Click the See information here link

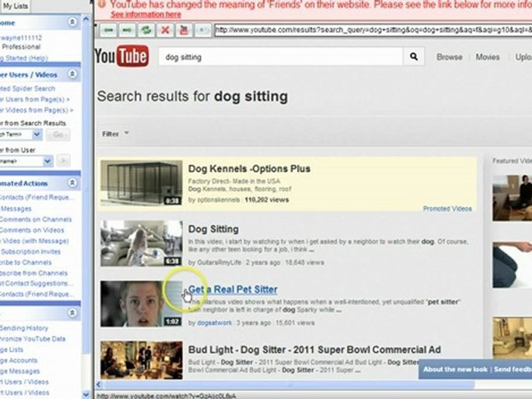click(146, 14)
